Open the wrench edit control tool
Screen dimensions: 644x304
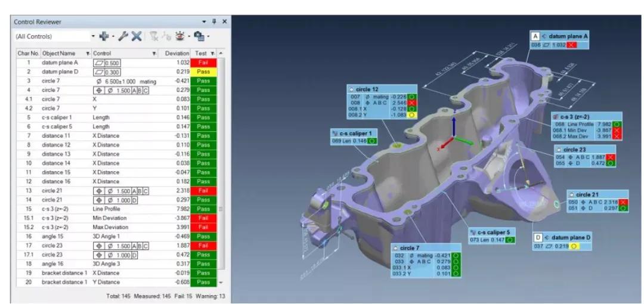tap(123, 36)
